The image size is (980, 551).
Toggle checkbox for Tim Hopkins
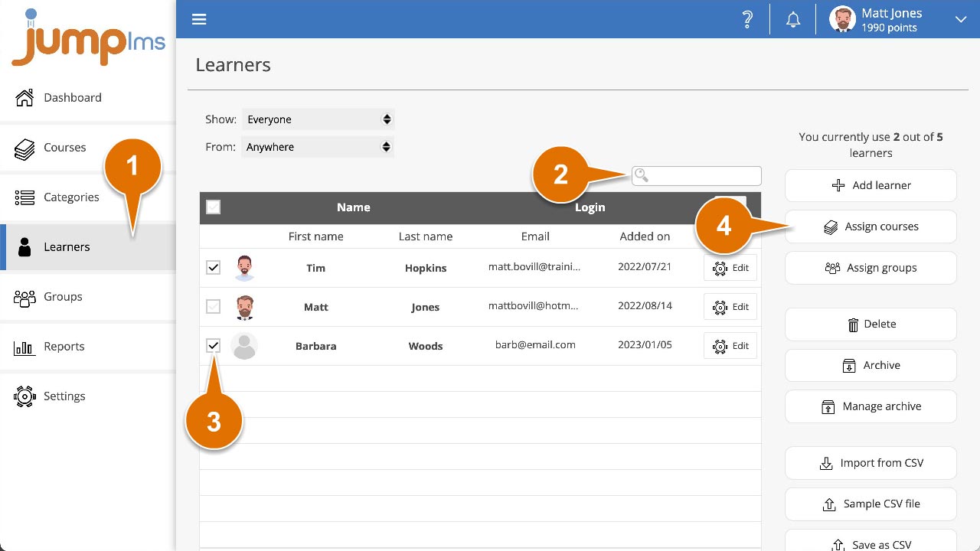(x=214, y=268)
